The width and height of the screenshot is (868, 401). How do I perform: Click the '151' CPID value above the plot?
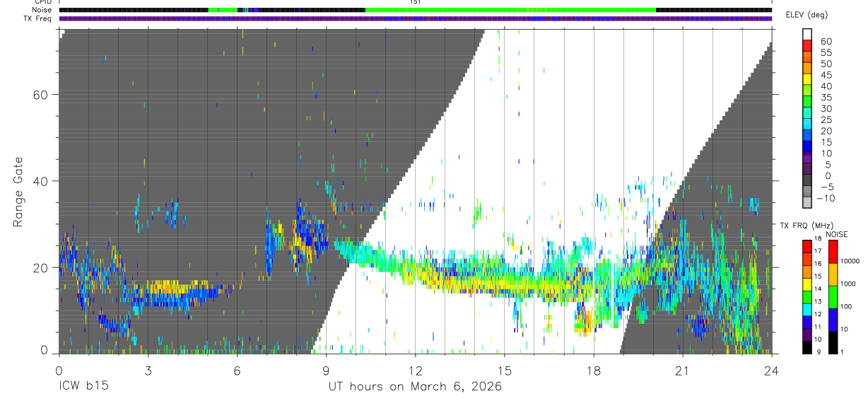(415, 2)
